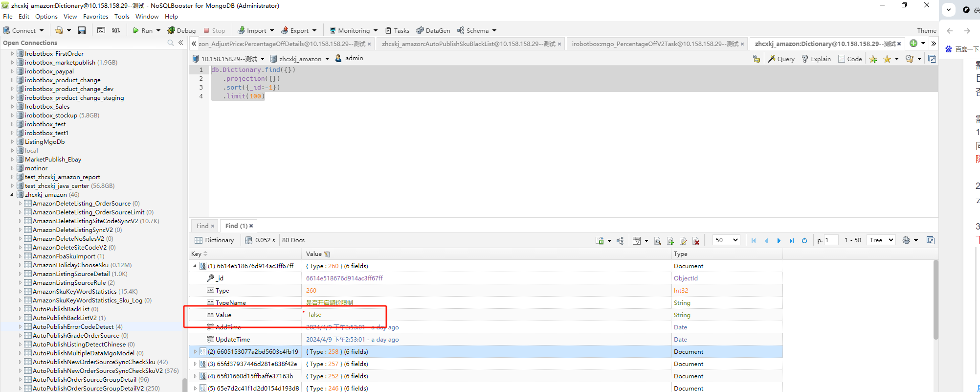Open the SQL query toolbar button
Screen dimensions: 980x392
[x=116, y=30]
